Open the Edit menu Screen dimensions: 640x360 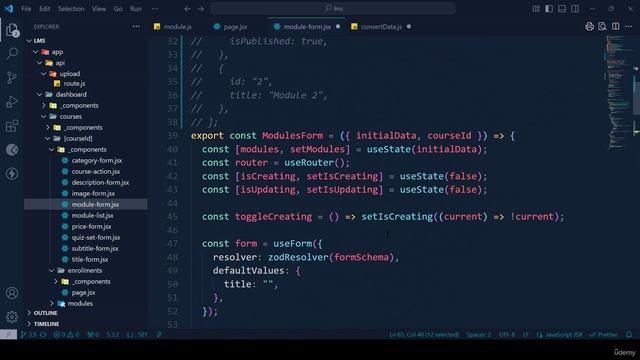44,9
